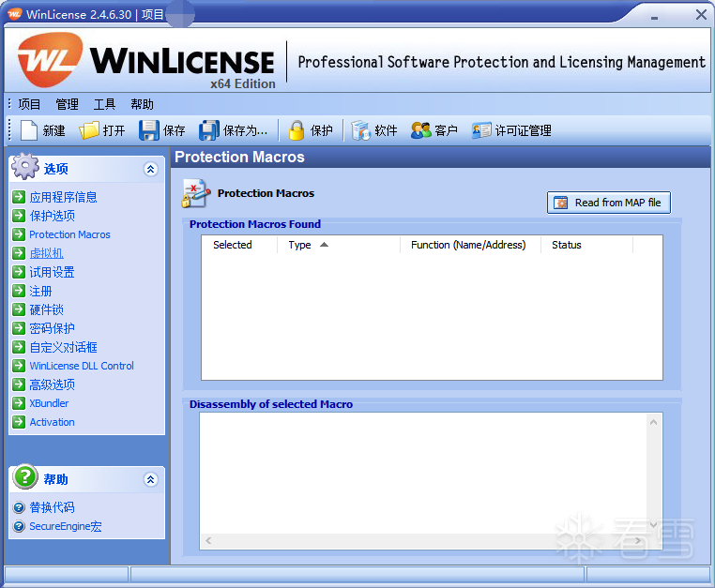The width and height of the screenshot is (715, 588).
Task: Sort by the Status column header
Action: point(586,245)
